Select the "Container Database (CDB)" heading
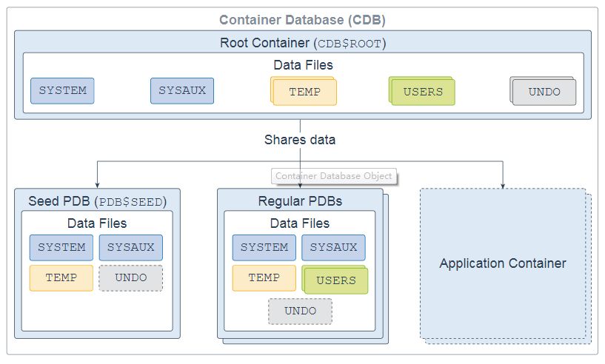The height and width of the screenshot is (364, 605). [x=302, y=20]
